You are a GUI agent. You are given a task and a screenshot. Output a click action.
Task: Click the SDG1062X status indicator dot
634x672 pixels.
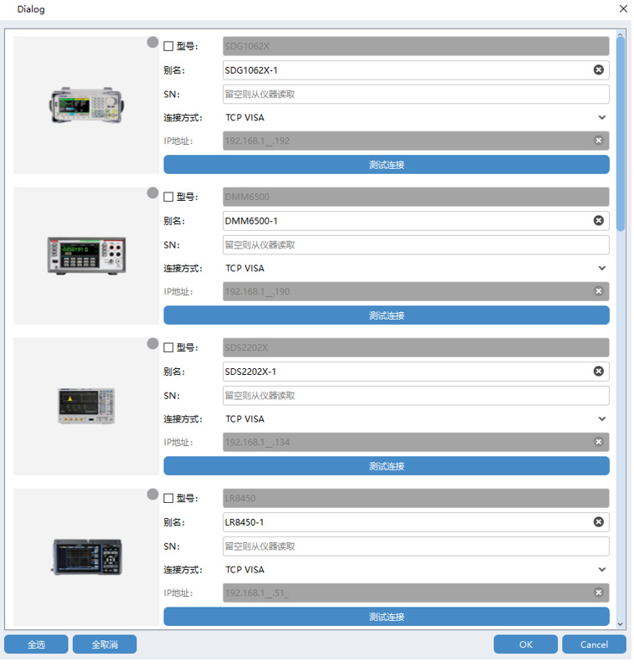pyautogui.click(x=152, y=42)
